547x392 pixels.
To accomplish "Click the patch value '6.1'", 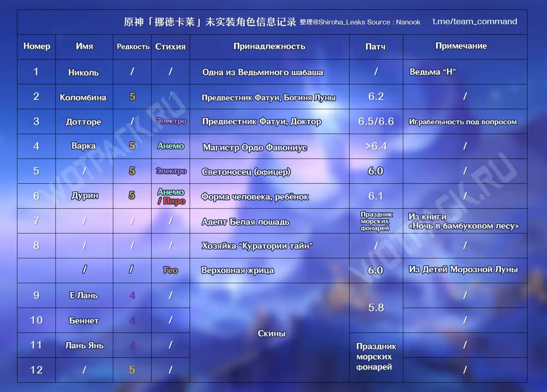I will coord(376,196).
